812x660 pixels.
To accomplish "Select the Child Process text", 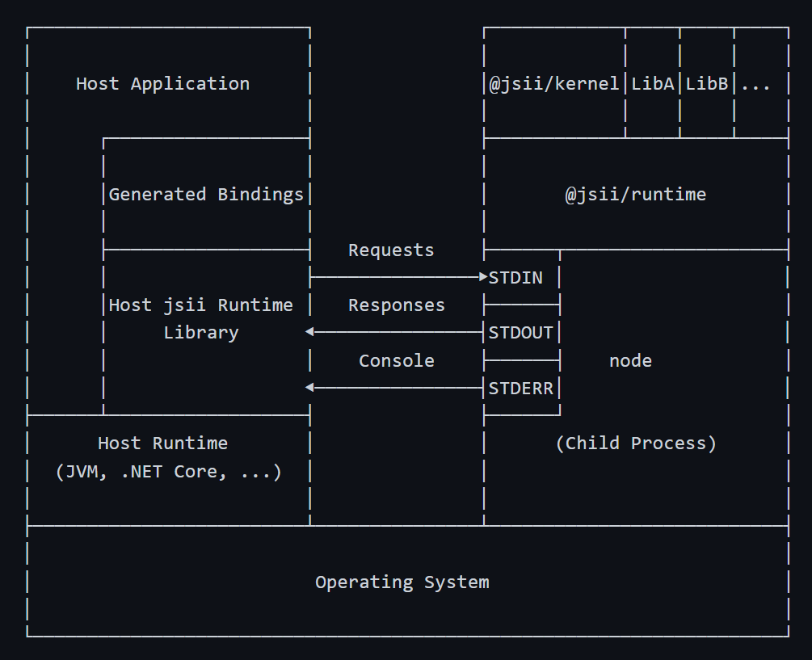I will point(636,444).
